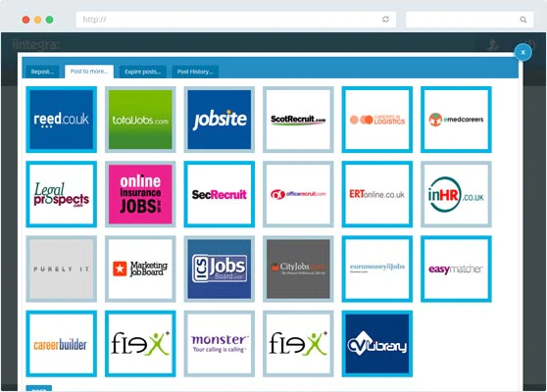Select the monster job board tile
The height and width of the screenshot is (392, 547).
[x=219, y=344]
